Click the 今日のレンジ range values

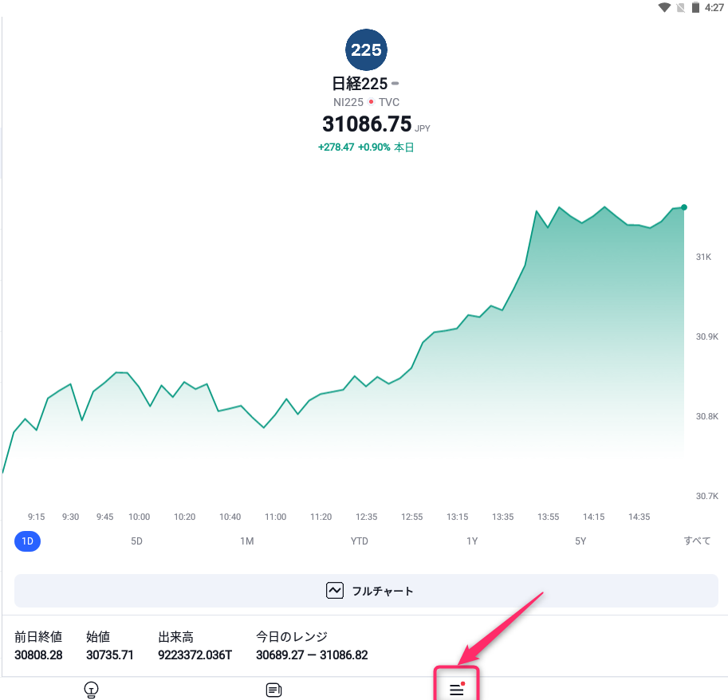click(x=312, y=655)
